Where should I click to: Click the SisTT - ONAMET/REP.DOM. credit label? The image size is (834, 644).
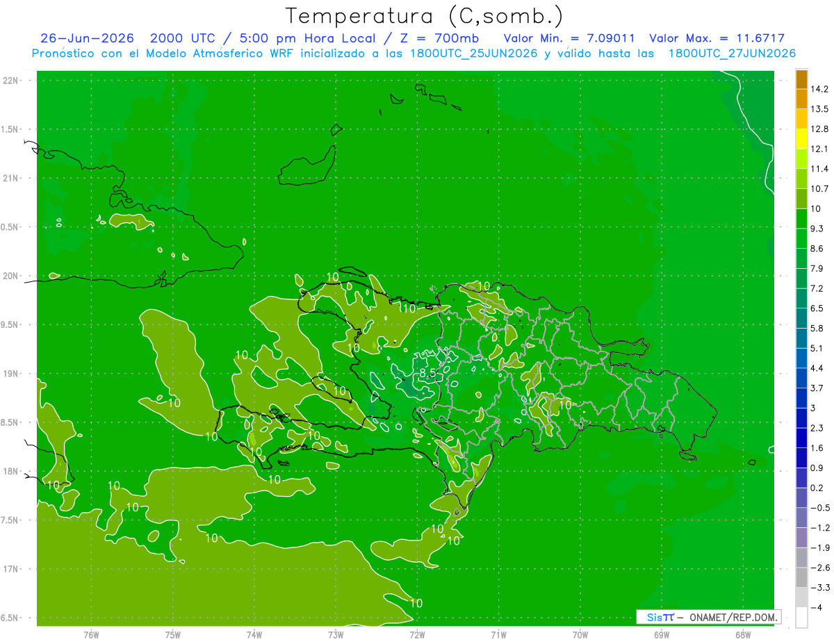pos(709,617)
